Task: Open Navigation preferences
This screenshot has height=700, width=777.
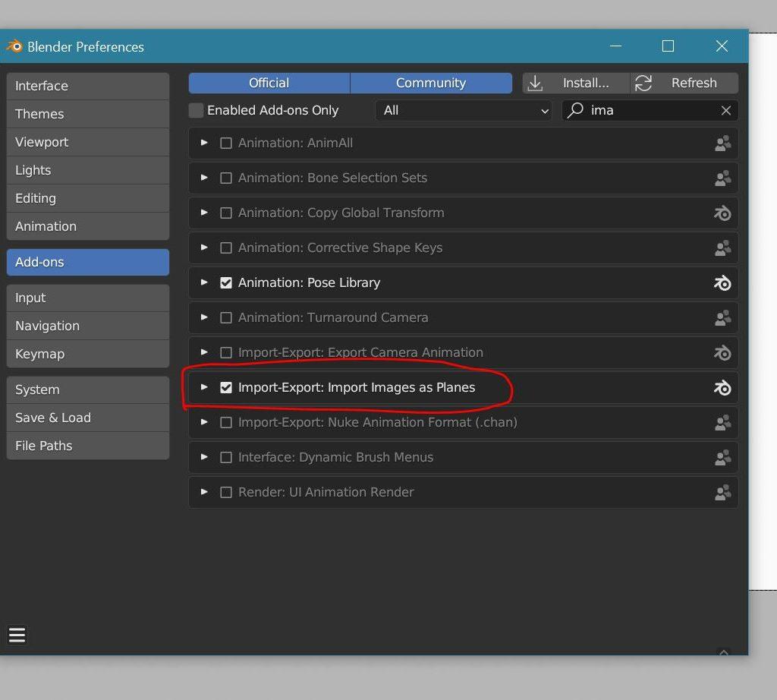Action: [x=88, y=326]
